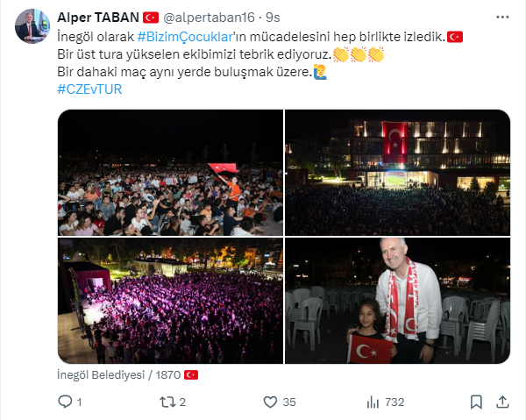526x420 pixels.
Task: Click the retweet icon
Action: (x=167, y=402)
